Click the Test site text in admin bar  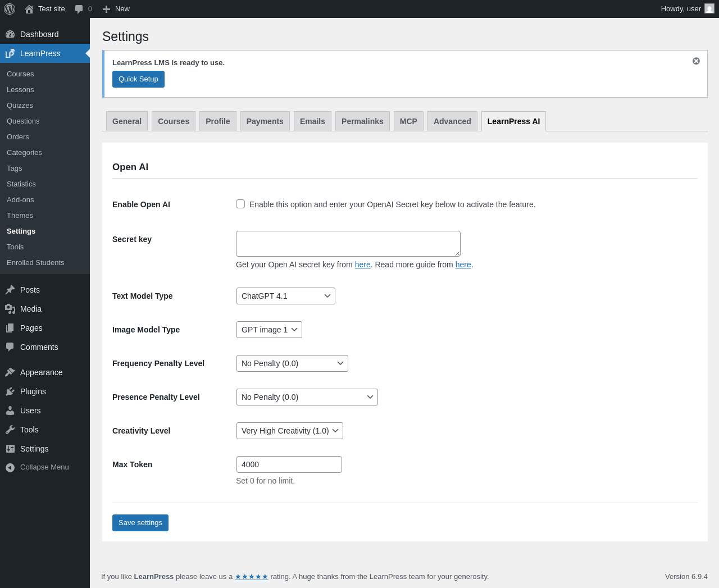click(x=52, y=9)
